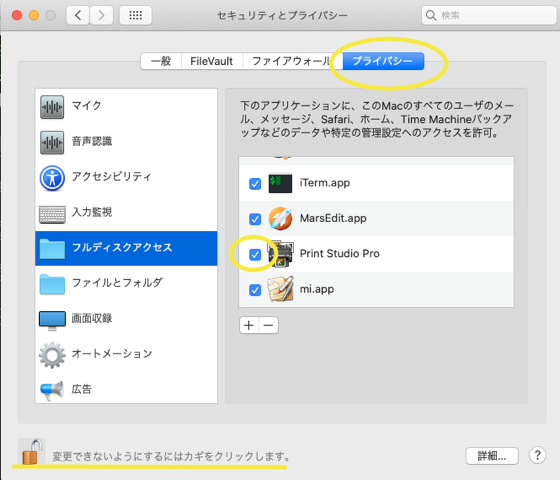Open the 広告 megaphone icon entry

[52, 390]
